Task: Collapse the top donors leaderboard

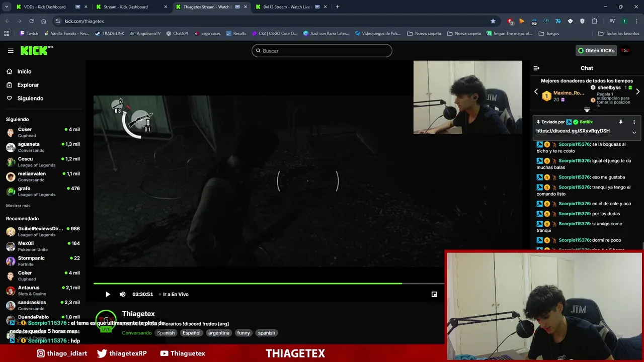Action: [x=587, y=109]
